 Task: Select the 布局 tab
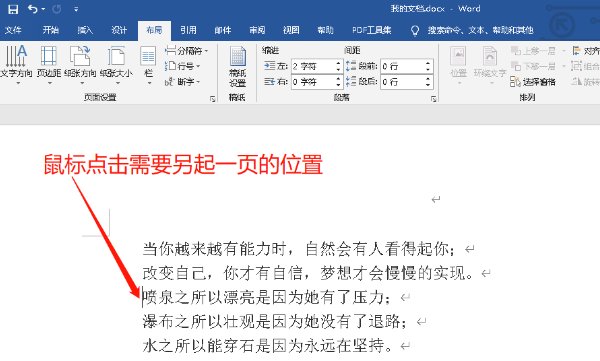pyautogui.click(x=154, y=30)
